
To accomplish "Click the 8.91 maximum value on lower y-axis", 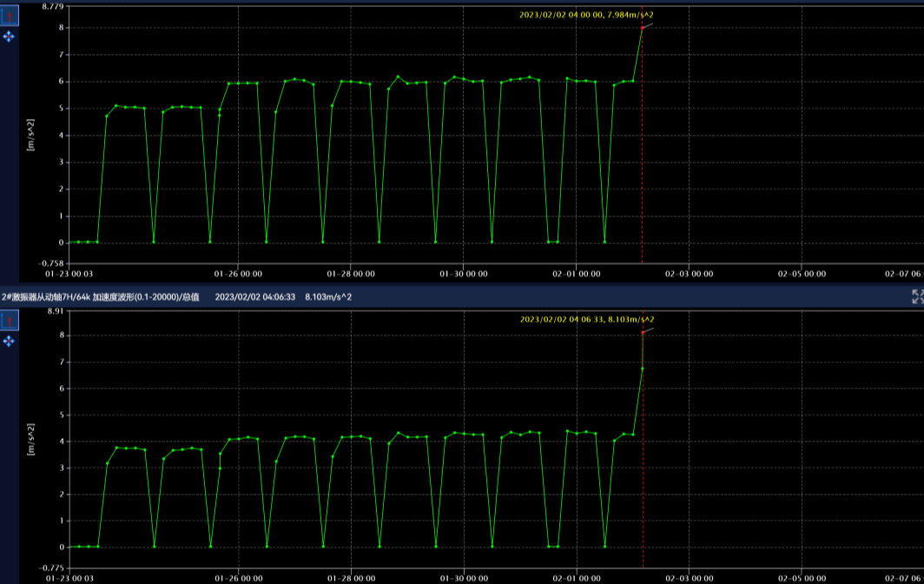I will pyautogui.click(x=55, y=311).
